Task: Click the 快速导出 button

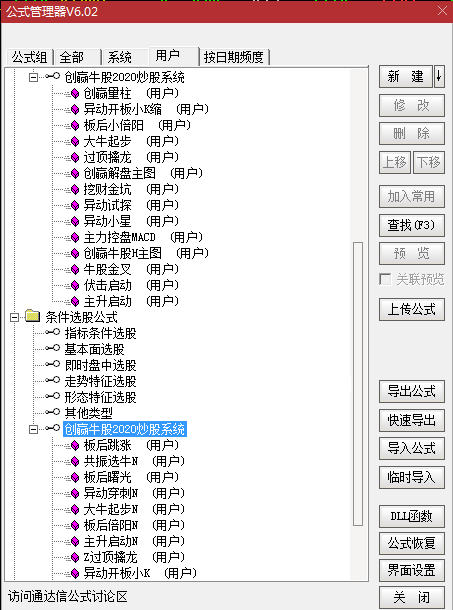Action: click(412, 420)
